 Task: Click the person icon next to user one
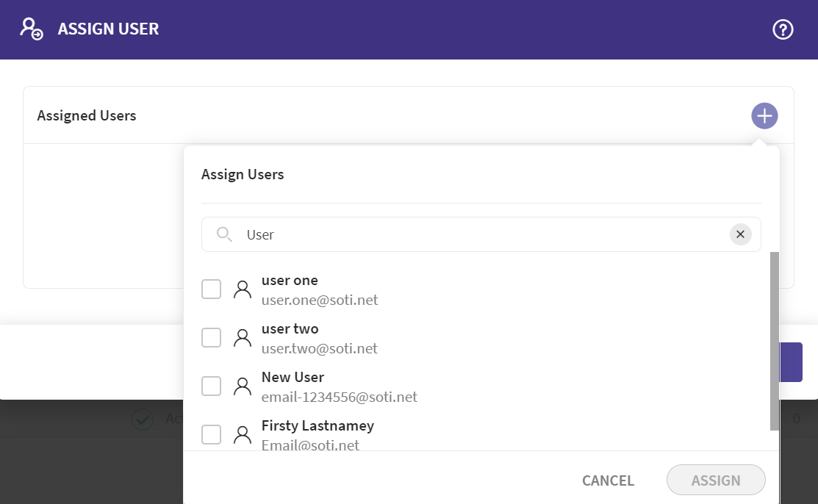coord(242,289)
